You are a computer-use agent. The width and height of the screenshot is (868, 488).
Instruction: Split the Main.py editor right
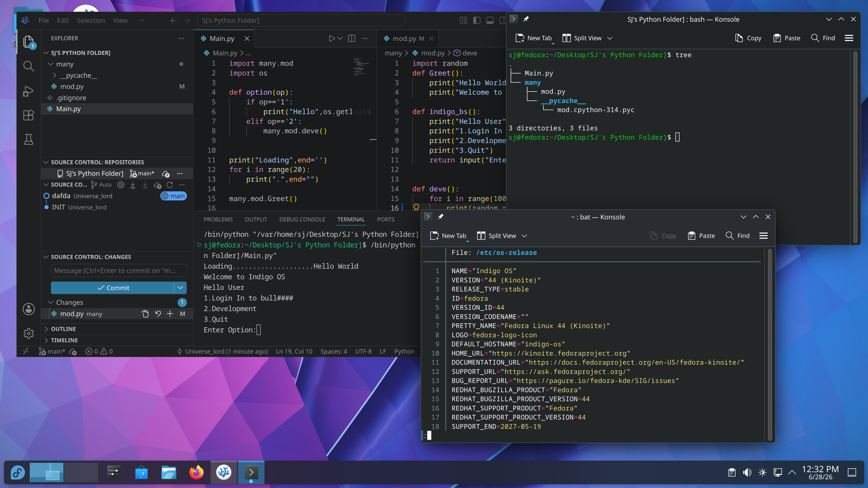pos(351,38)
